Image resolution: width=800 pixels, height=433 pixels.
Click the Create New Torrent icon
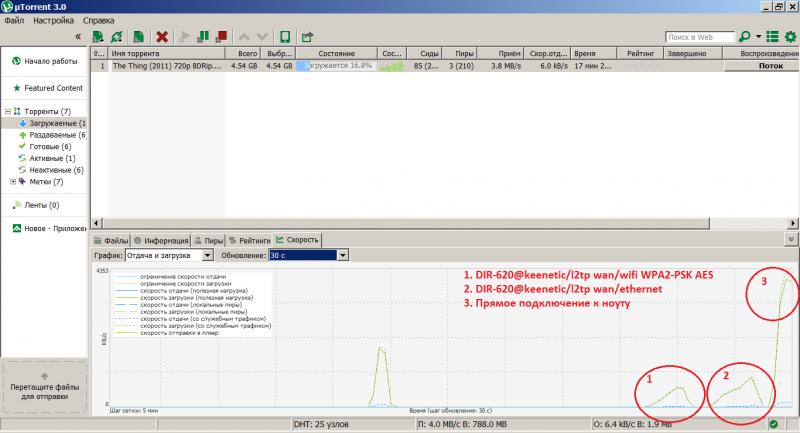pos(138,37)
